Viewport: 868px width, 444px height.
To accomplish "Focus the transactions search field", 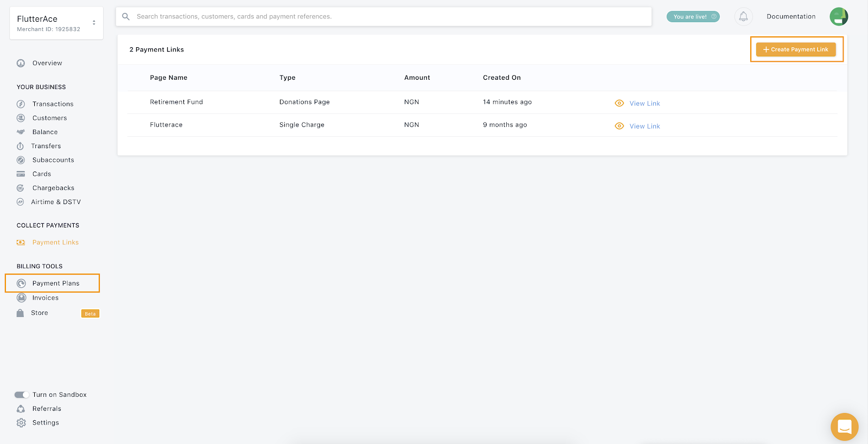I will (384, 17).
